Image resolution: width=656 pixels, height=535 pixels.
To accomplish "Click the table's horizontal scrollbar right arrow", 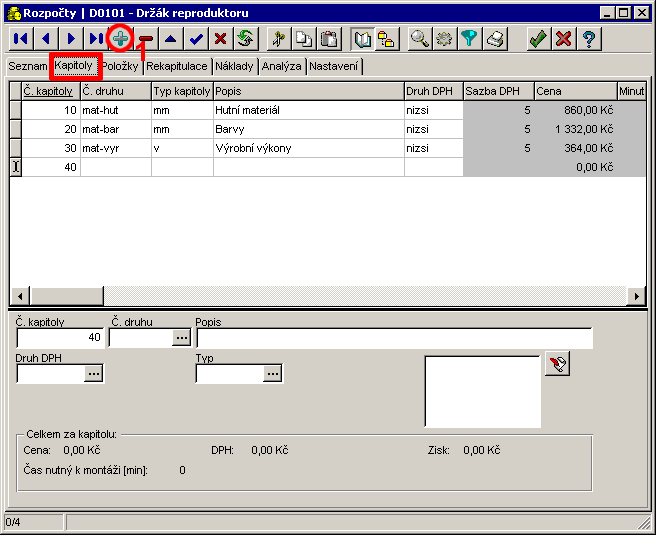I will click(636, 296).
